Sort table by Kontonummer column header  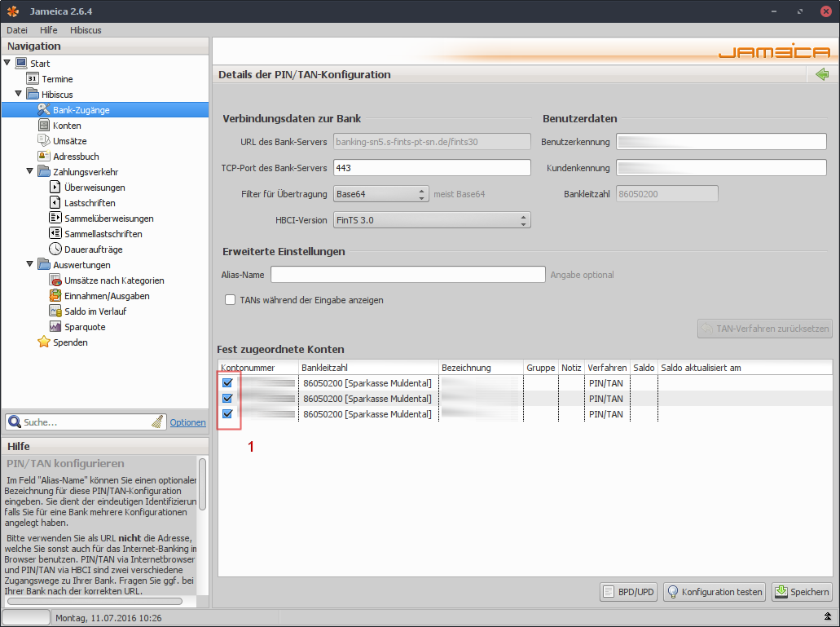point(257,368)
